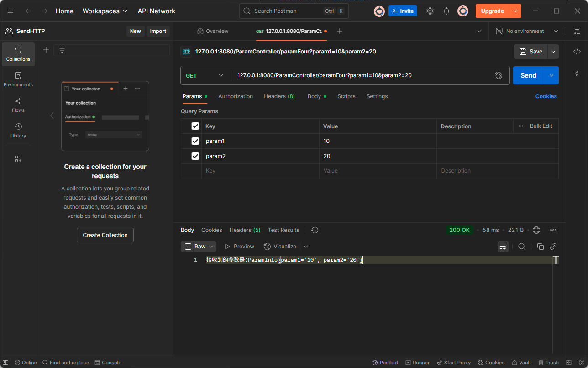
Task: Open response more options ellipsis
Action: pos(553,230)
